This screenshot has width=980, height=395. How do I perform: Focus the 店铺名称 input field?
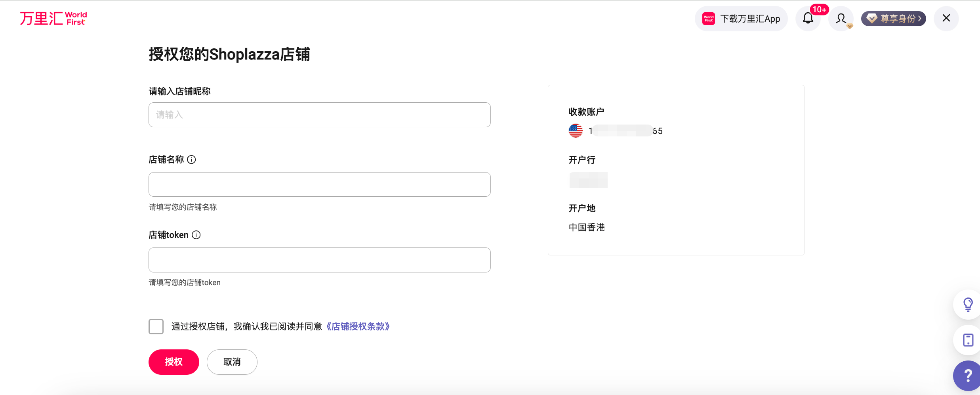tap(319, 184)
